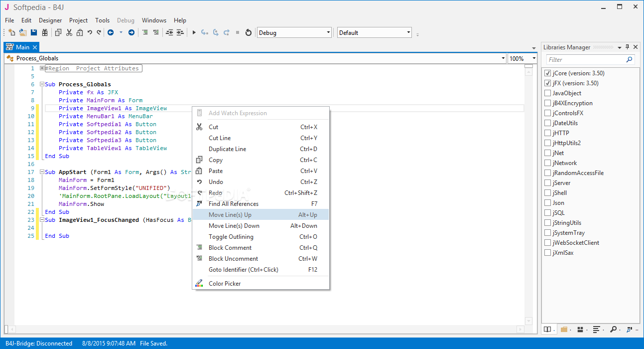Uncheck the jFX library checkbox

548,83
